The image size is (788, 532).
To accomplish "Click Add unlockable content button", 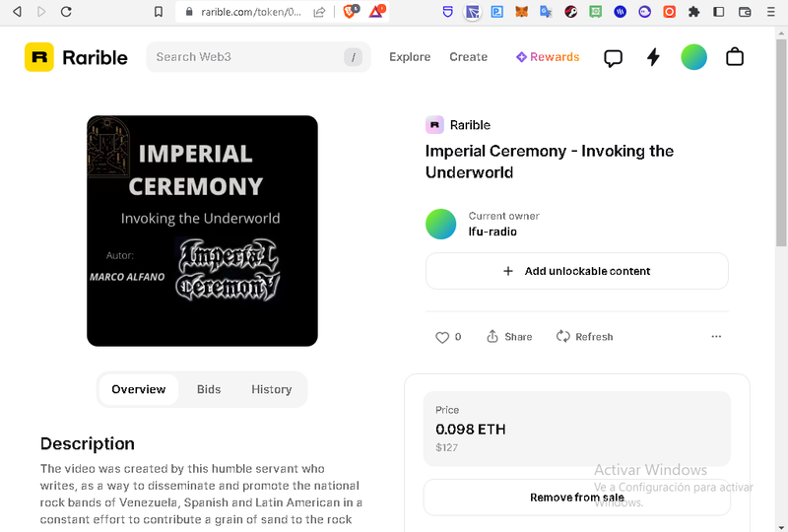I will [x=576, y=271].
